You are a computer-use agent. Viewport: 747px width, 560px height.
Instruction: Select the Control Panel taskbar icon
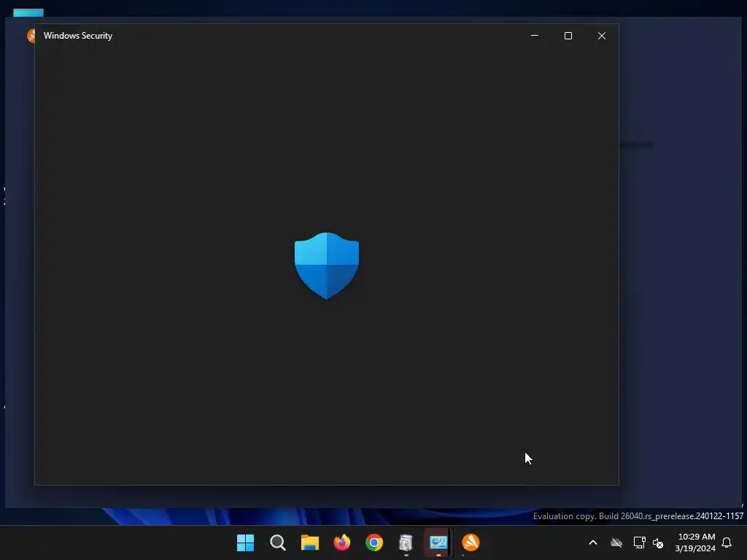[438, 542]
